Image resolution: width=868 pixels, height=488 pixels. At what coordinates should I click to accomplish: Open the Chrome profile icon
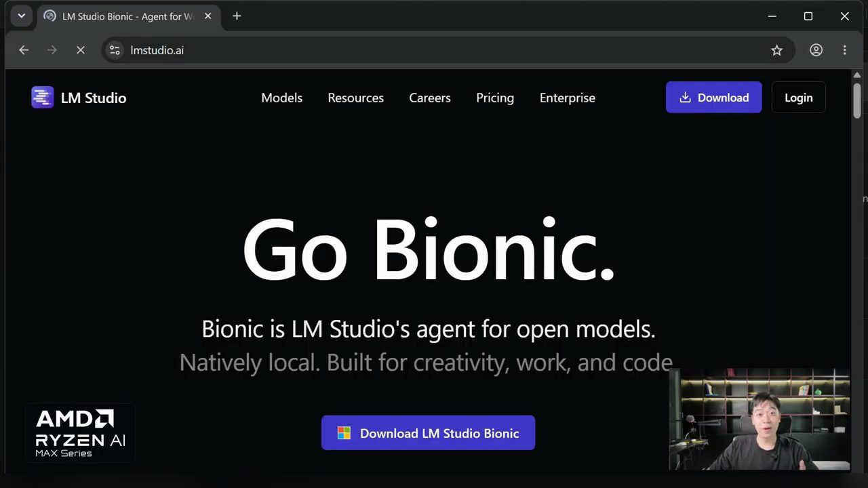(x=816, y=50)
